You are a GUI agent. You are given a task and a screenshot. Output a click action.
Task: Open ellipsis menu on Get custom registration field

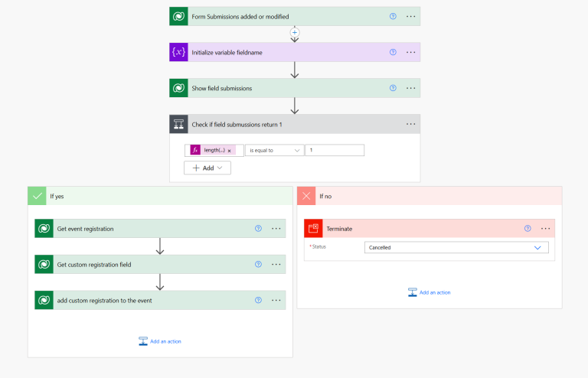(276, 264)
